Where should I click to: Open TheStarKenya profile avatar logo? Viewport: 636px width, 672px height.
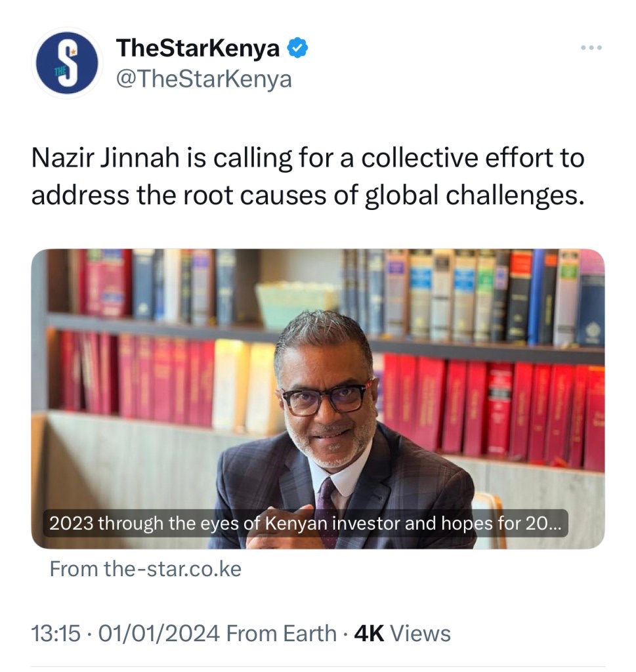click(x=67, y=63)
